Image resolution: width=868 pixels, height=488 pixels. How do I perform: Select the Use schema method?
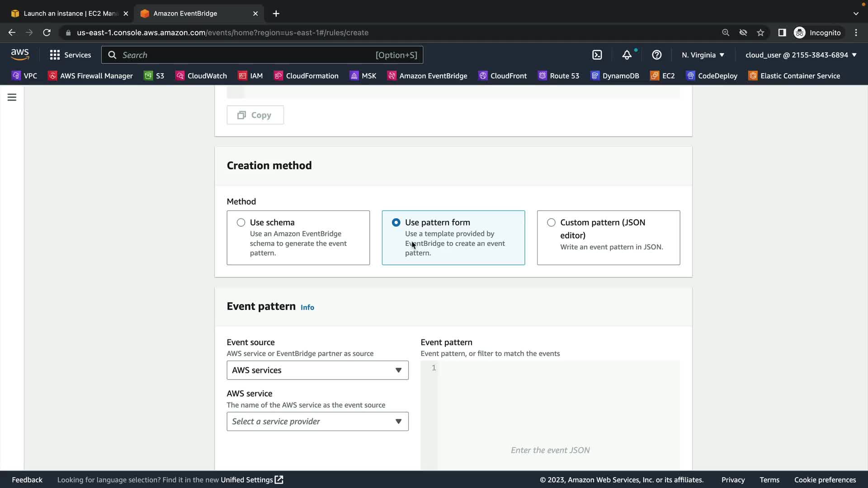(241, 222)
